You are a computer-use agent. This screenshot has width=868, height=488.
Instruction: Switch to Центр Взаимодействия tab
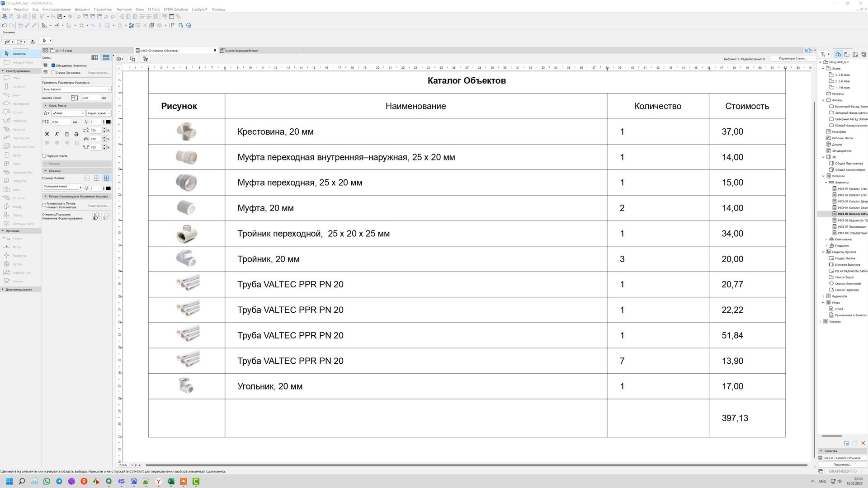tap(241, 51)
